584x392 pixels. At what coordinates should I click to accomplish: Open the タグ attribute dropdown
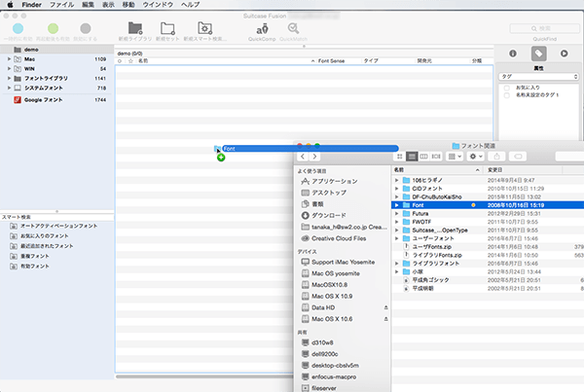pyautogui.click(x=538, y=76)
